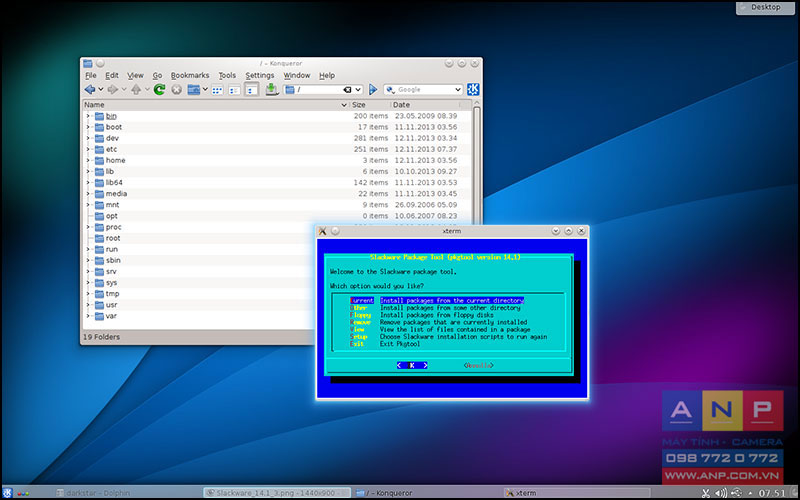Open the Go menu in Konqueror
This screenshot has width=800, height=500.
point(157,76)
